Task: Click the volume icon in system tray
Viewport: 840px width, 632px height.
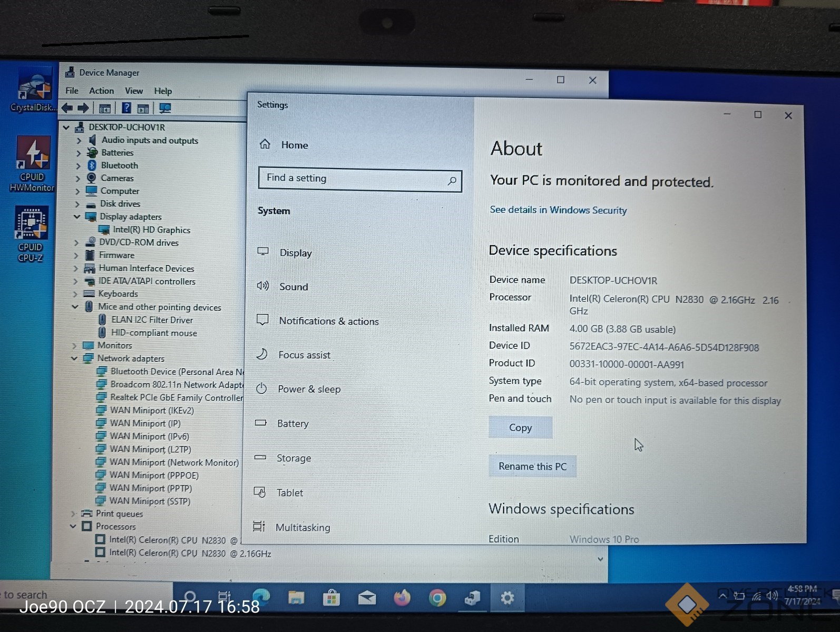Action: [x=772, y=596]
